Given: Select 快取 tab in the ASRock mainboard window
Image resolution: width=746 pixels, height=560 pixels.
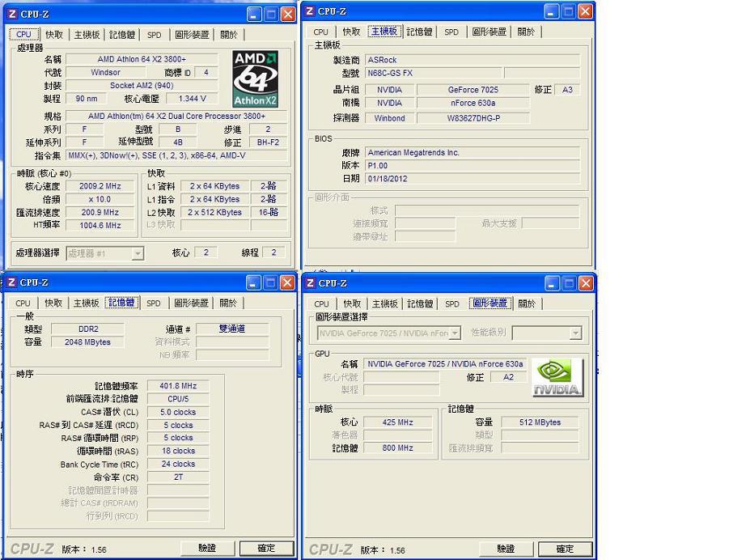Looking at the screenshot, I should coord(351,32).
